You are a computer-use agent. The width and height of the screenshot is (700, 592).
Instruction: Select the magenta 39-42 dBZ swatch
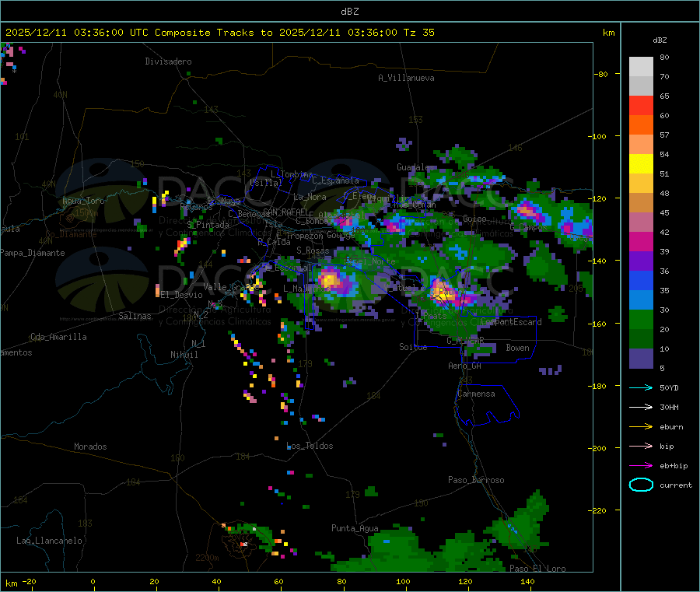pos(641,241)
